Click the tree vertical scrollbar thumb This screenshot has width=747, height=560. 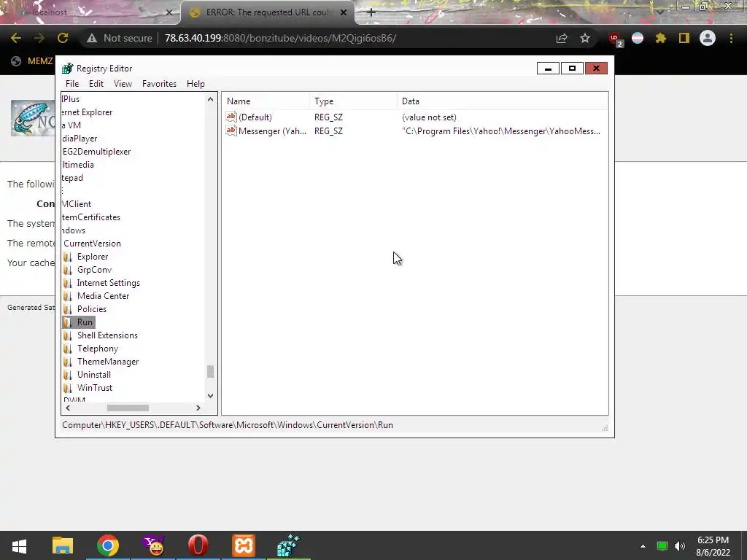click(211, 371)
